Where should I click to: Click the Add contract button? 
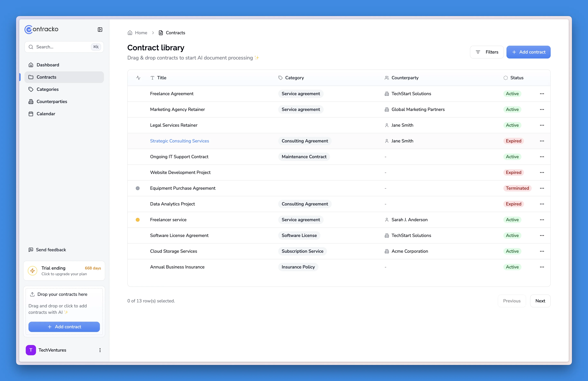(528, 52)
